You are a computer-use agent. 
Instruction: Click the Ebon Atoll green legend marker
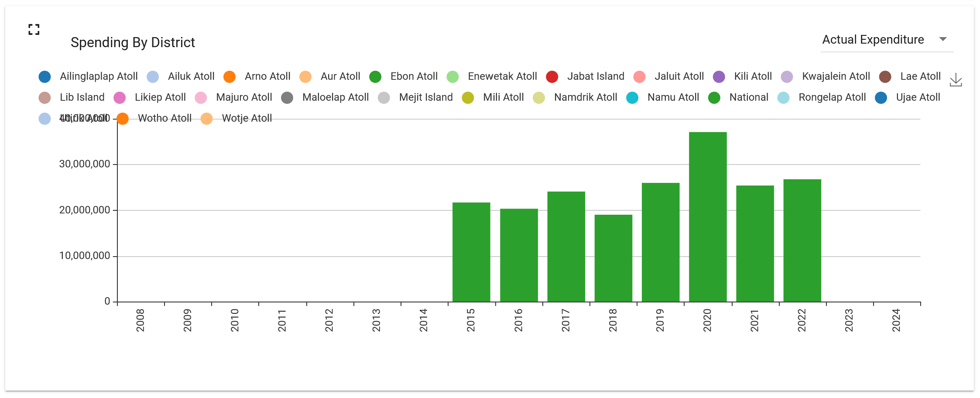pos(375,77)
